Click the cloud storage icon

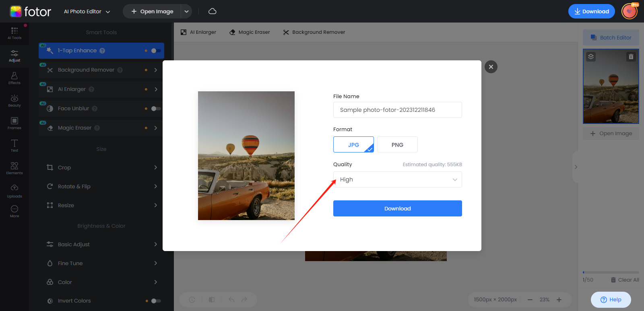tap(213, 11)
